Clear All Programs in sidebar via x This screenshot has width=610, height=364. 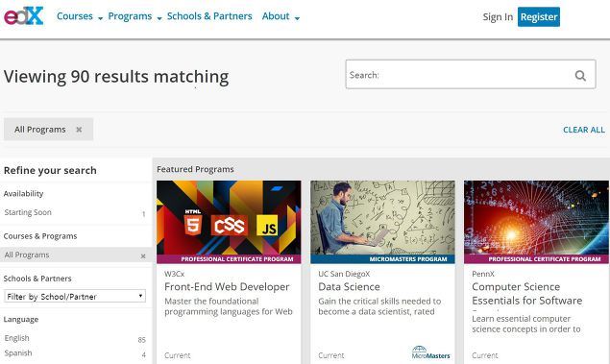tap(143, 255)
